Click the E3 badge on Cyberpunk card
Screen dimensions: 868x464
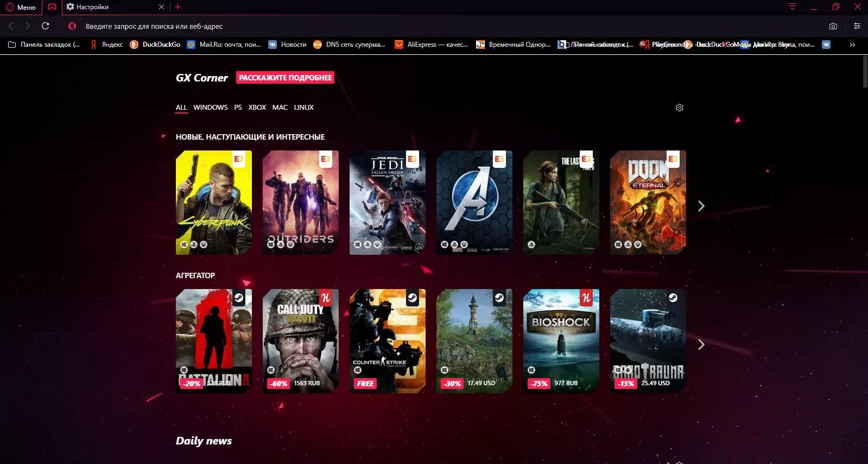(239, 159)
